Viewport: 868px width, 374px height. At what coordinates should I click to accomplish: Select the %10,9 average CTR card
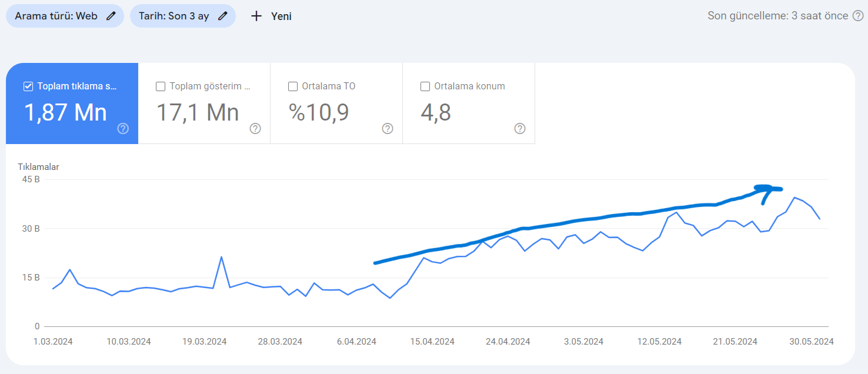(336, 103)
